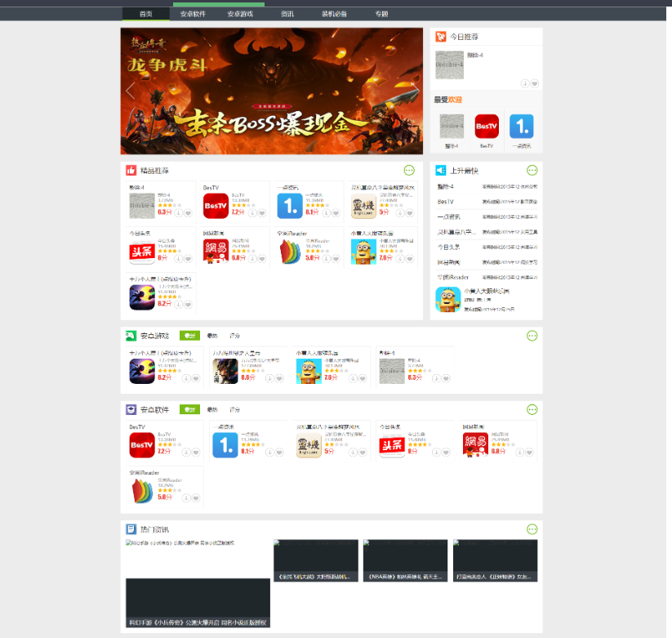This screenshot has width=672, height=638.
Task: Select the Minions game icon in 安卓游戏
Action: point(309,371)
